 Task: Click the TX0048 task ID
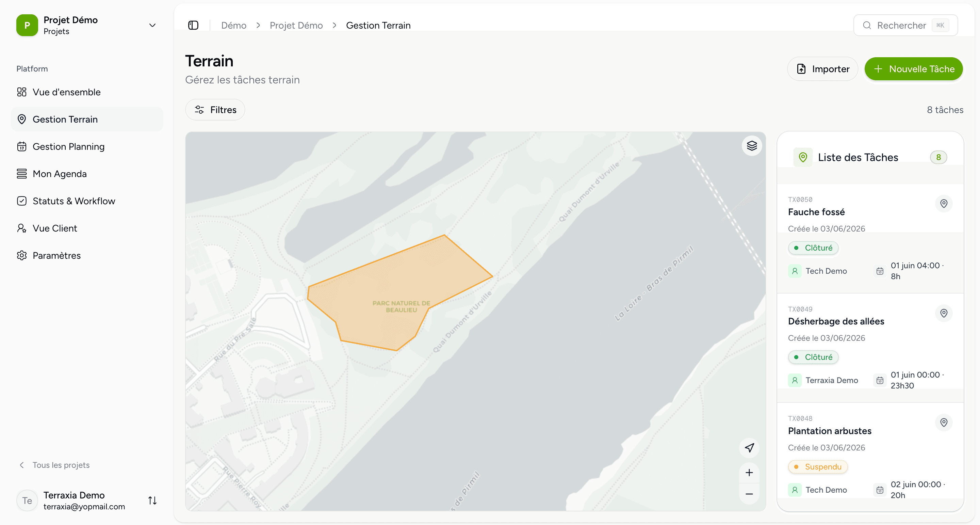click(x=800, y=418)
